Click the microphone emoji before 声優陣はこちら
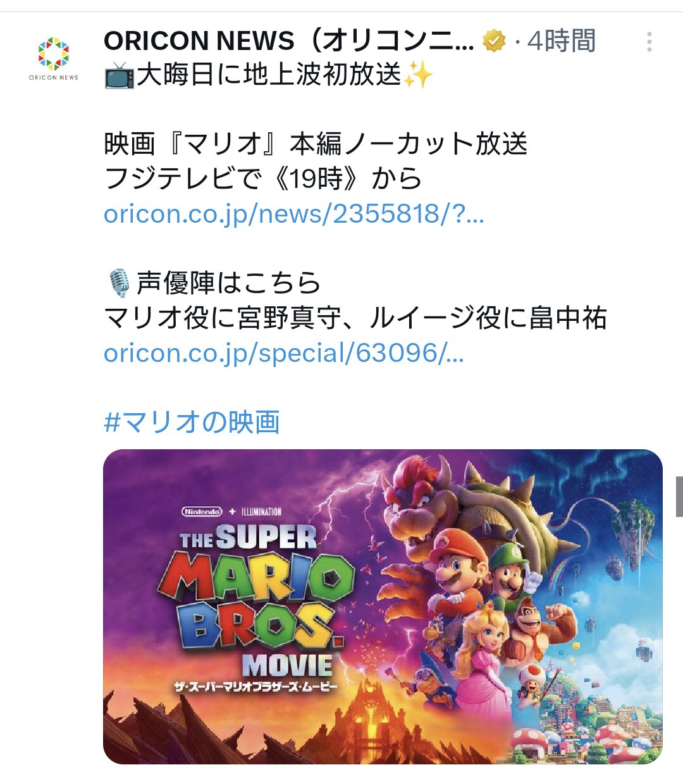Viewport: 683px width, 784px height. (x=119, y=283)
